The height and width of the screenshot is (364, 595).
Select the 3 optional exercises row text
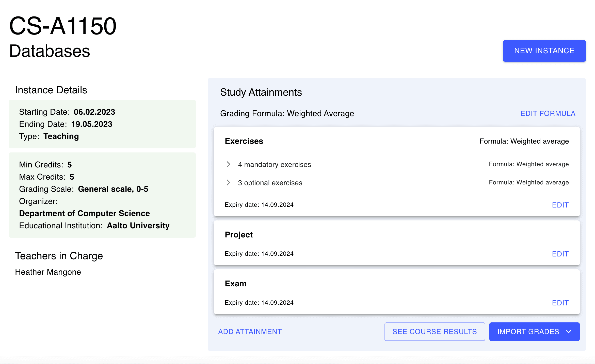[270, 183]
